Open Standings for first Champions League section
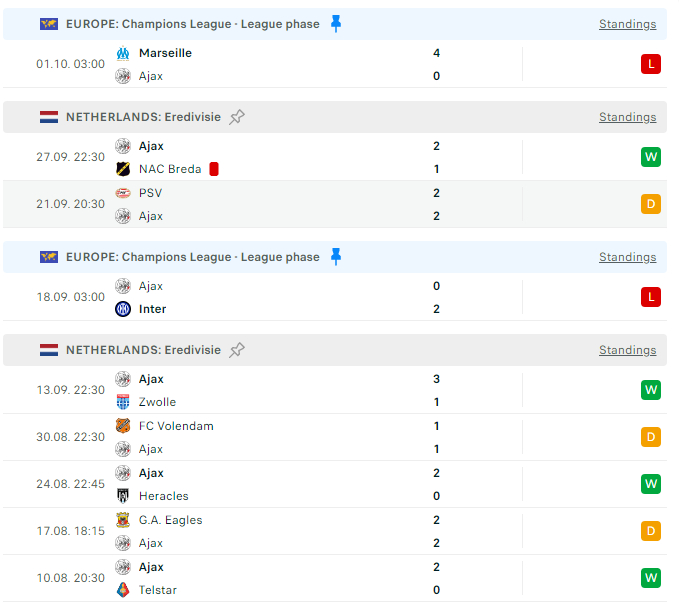Viewport: 679px width, 605px height. click(627, 24)
